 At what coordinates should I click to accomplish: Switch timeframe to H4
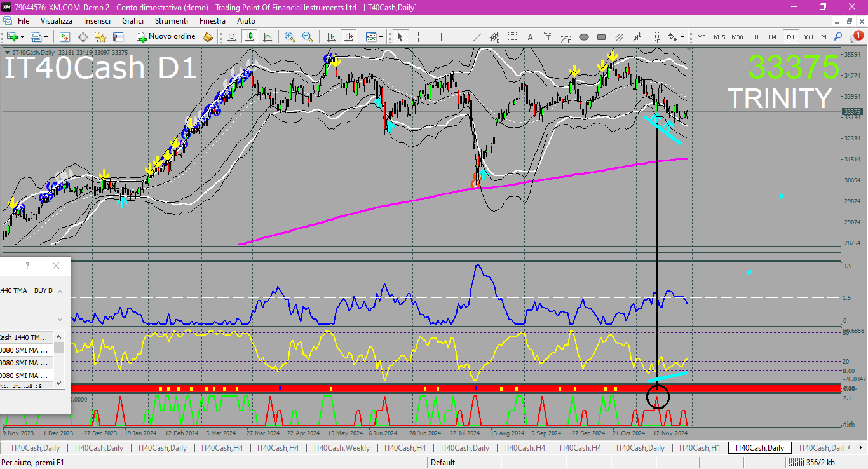773,37
